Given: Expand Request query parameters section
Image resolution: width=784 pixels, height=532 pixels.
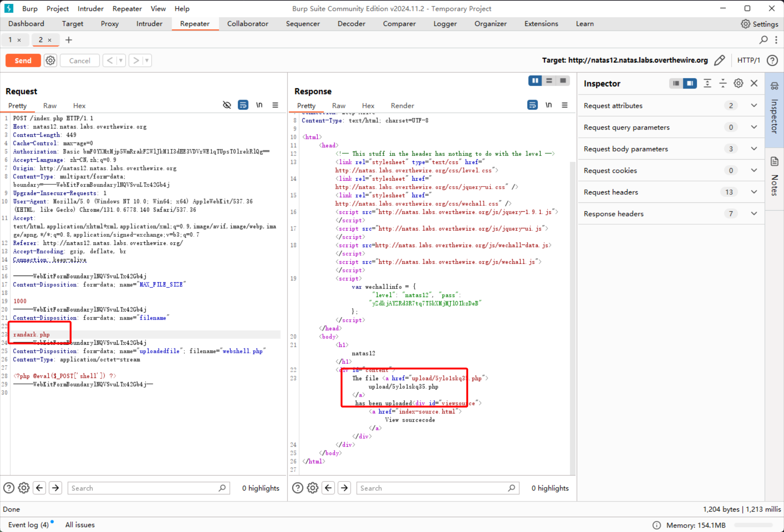Looking at the screenshot, I should tap(671, 127).
